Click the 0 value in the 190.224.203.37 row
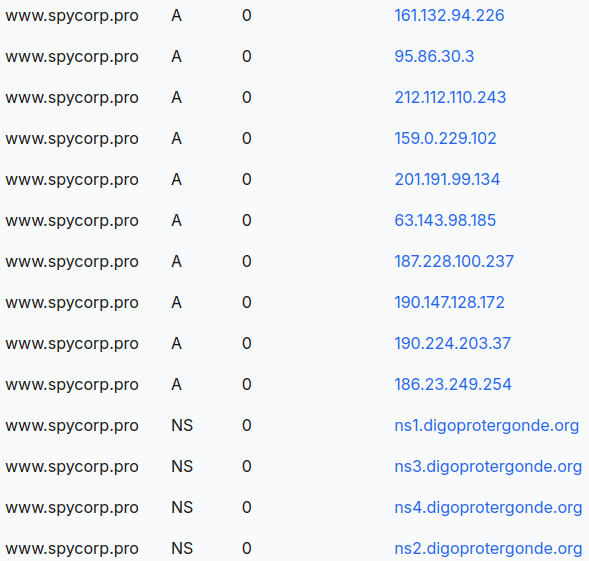589x561 pixels. (247, 343)
